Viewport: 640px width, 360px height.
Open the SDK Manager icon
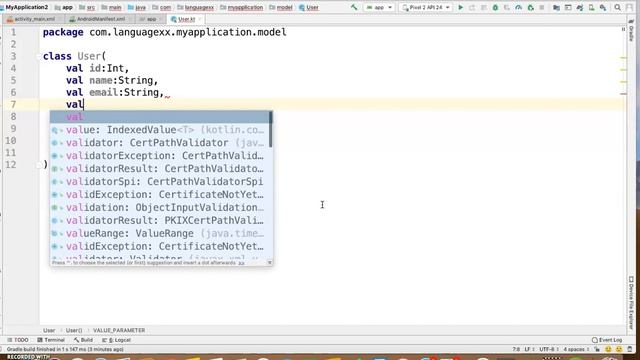(591, 7)
